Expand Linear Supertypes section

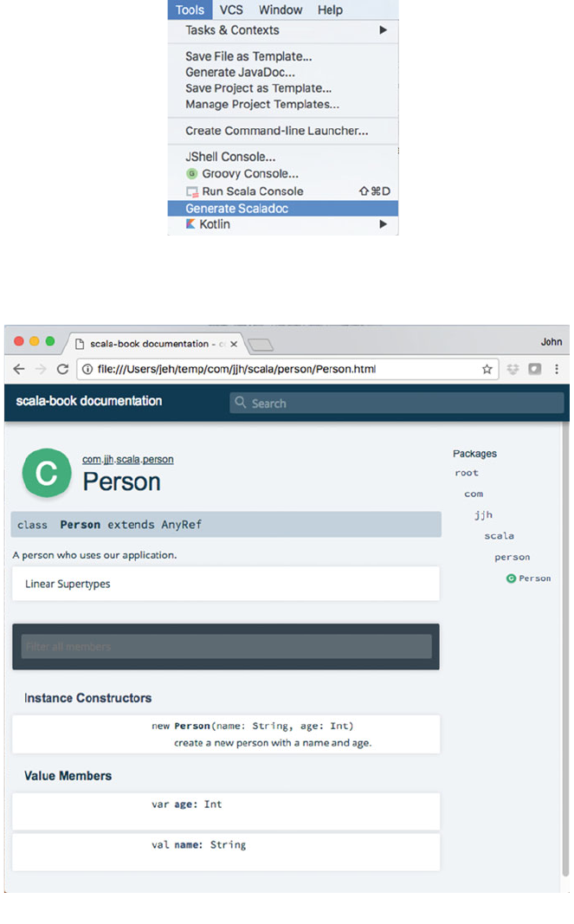coord(226,584)
